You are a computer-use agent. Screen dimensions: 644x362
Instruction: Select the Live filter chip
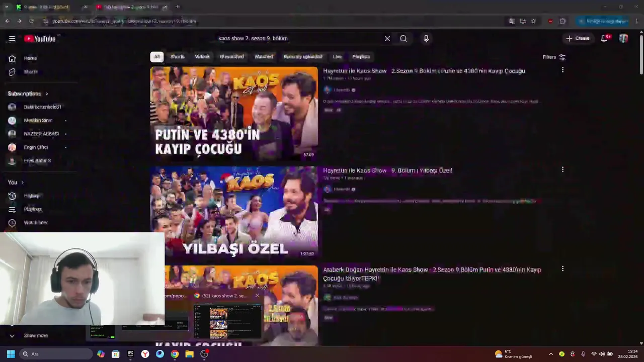(337, 57)
